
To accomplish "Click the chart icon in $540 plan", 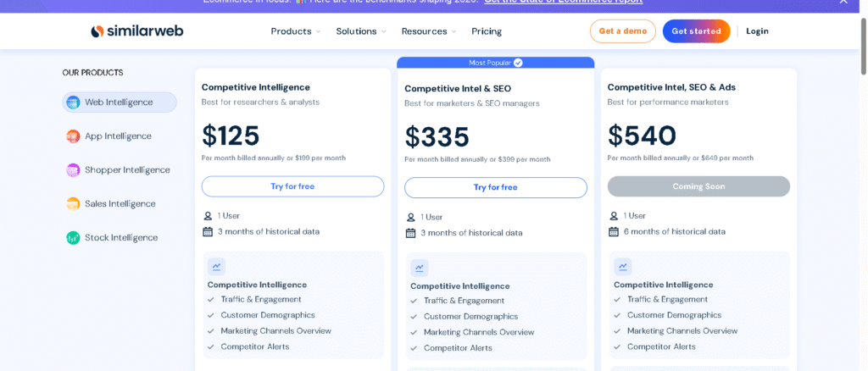I will tap(623, 267).
